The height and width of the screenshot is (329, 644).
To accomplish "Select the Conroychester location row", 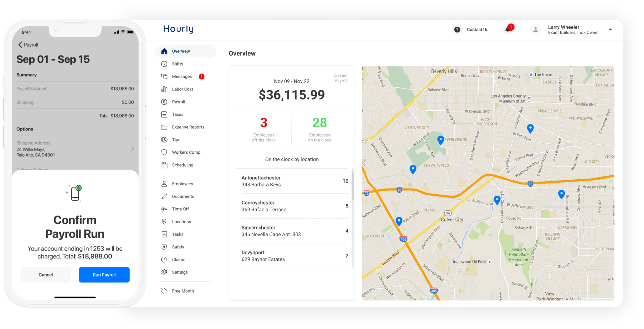I will point(295,206).
